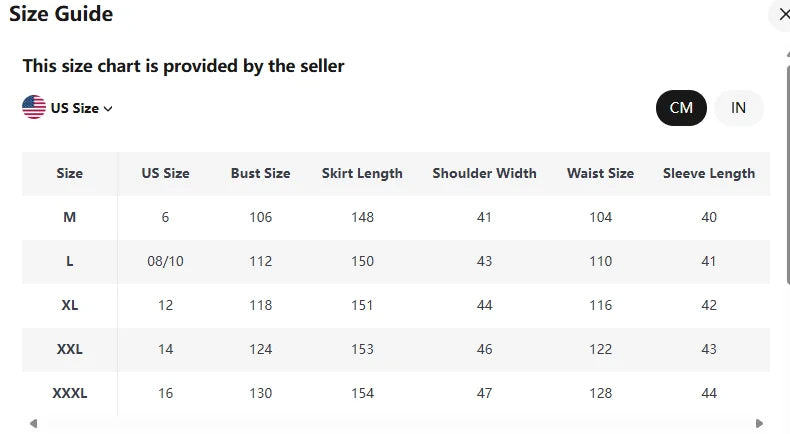The image size is (790, 434).
Task: Click the US flag icon
Action: tap(34, 107)
